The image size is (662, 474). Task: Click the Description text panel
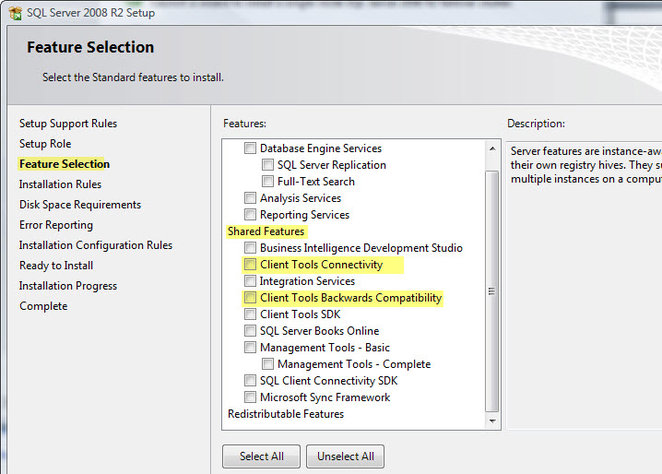[x=585, y=285]
